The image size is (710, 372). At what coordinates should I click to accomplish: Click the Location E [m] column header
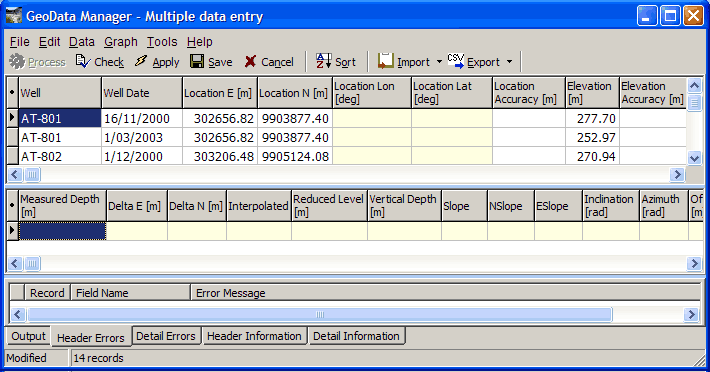[x=220, y=93]
